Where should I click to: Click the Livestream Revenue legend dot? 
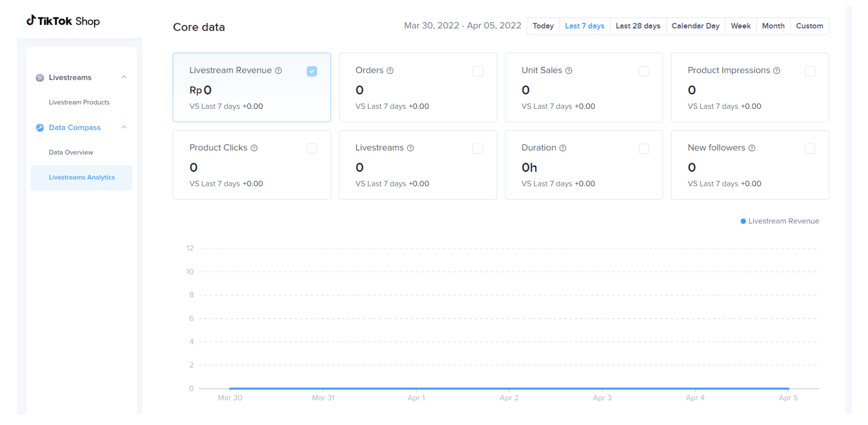[x=743, y=221]
